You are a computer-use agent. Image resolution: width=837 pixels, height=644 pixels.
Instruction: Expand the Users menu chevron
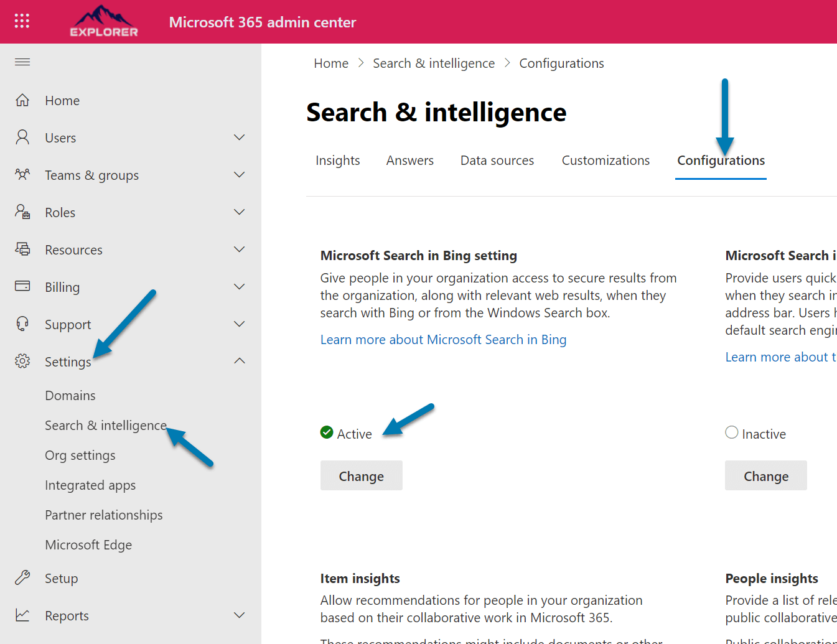pyautogui.click(x=239, y=138)
